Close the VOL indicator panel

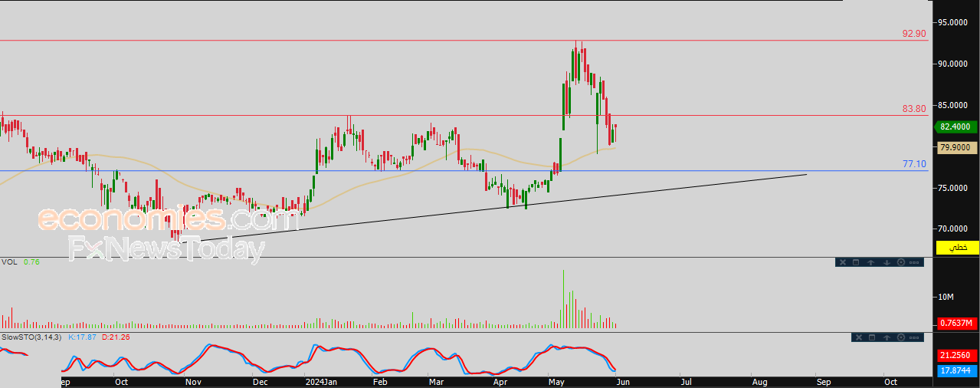pos(843,262)
